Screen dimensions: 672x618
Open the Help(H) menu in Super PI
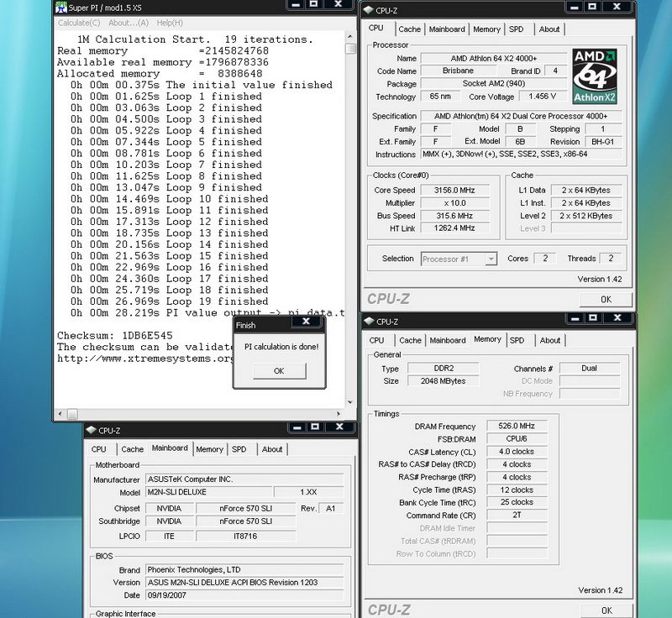[x=170, y=23]
